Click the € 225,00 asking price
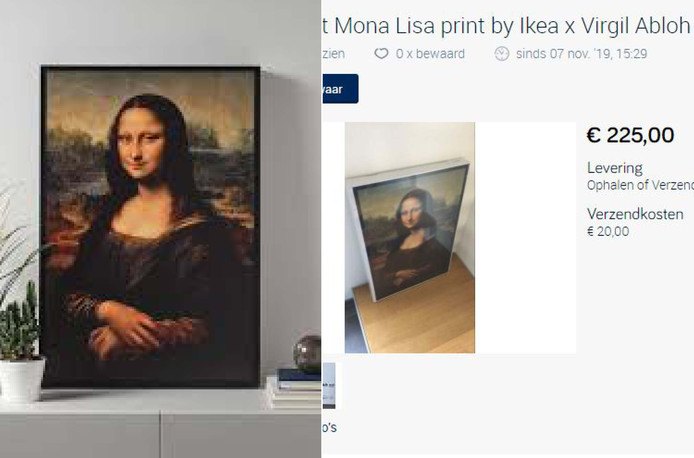694x458 pixels. 630,135
